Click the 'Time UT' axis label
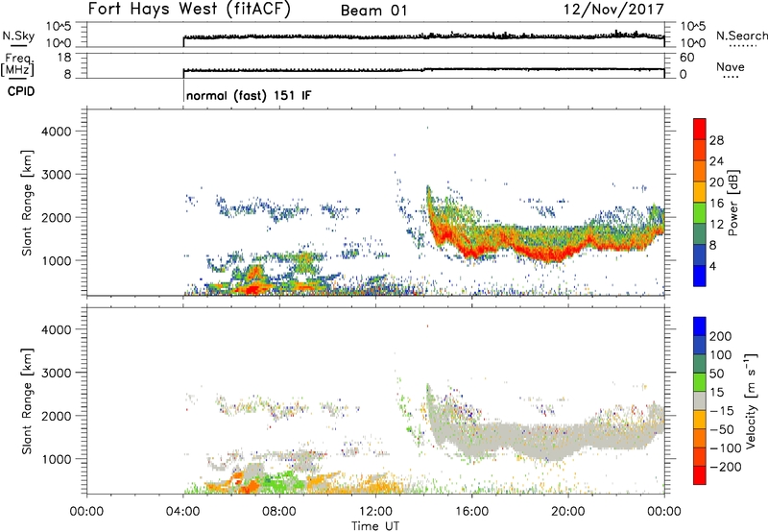Screen dimensions: 768x532 click(375, 526)
